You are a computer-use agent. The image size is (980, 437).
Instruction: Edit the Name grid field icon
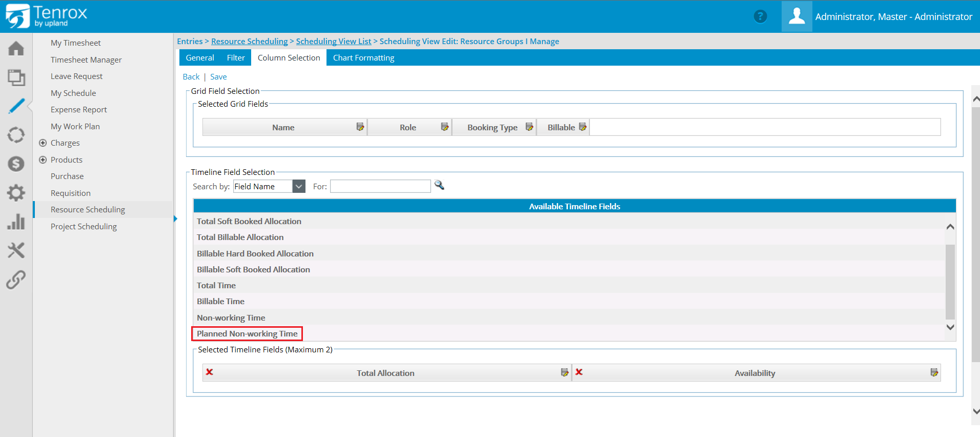click(x=360, y=127)
